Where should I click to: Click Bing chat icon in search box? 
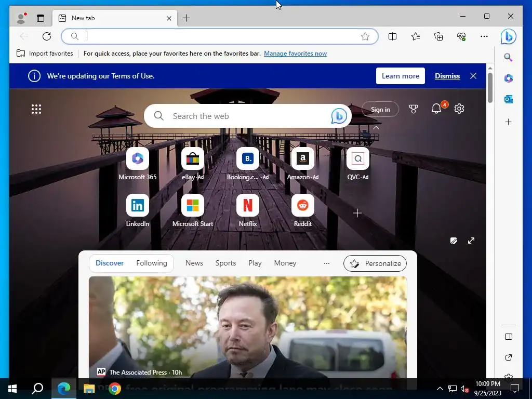pos(339,116)
